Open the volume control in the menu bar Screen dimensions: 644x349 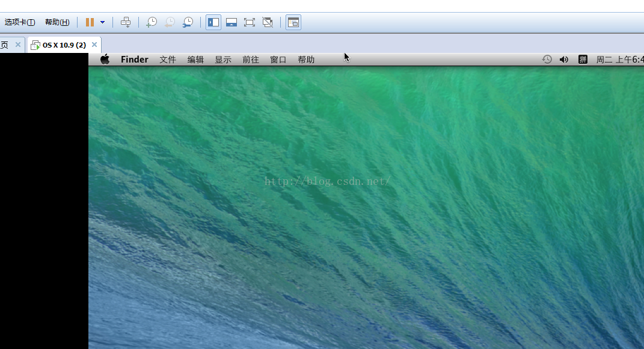[x=564, y=60]
